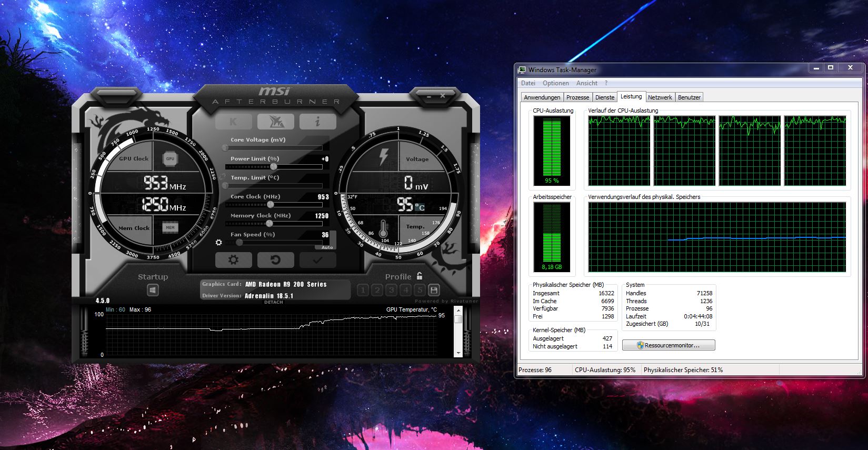Click the first CPU core history graph
Image resolution: width=868 pixels, height=450 pixels.
[619, 151]
